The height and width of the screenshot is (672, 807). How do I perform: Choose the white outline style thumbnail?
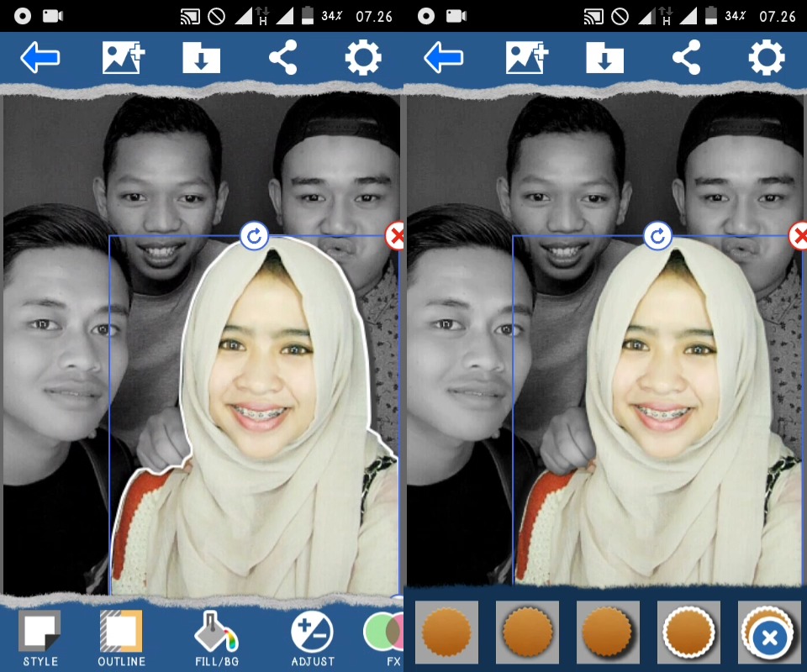(x=688, y=632)
